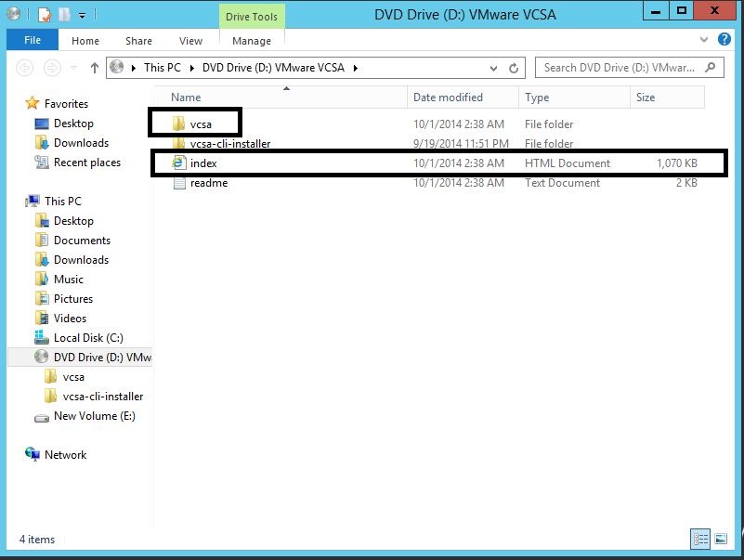Sort files by the Date modified column
Image resolution: width=744 pixels, height=560 pixels.
pos(448,98)
